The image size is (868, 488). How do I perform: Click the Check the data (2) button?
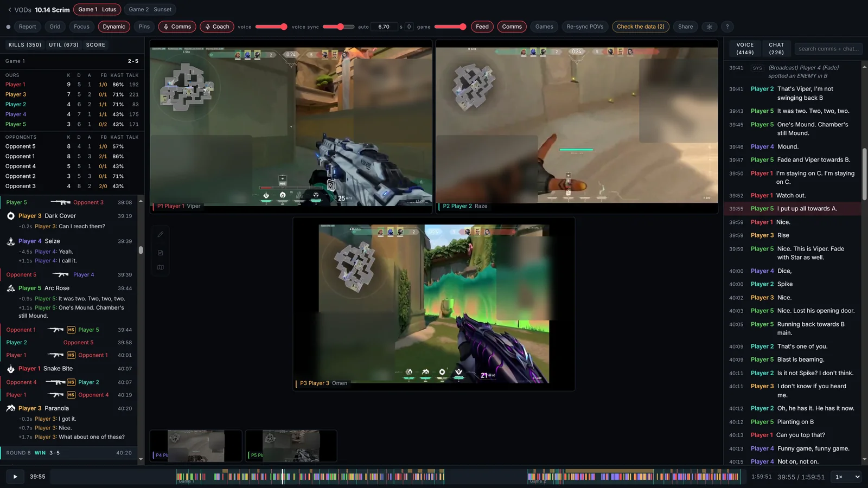pyautogui.click(x=640, y=27)
